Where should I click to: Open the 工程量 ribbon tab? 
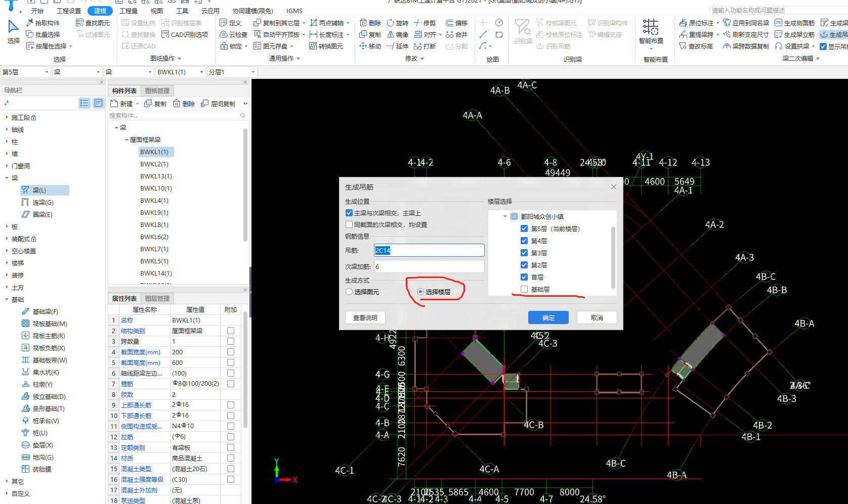[x=129, y=11]
